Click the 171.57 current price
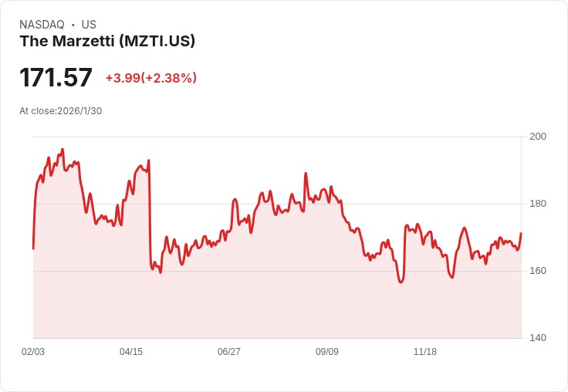This screenshot has width=568, height=392. (56, 77)
